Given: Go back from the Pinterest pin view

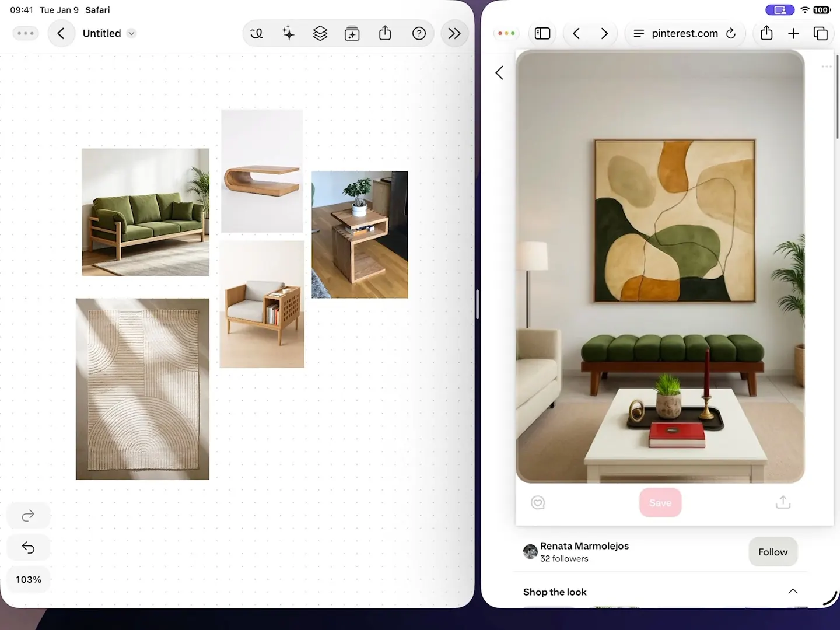Looking at the screenshot, I should [x=499, y=72].
